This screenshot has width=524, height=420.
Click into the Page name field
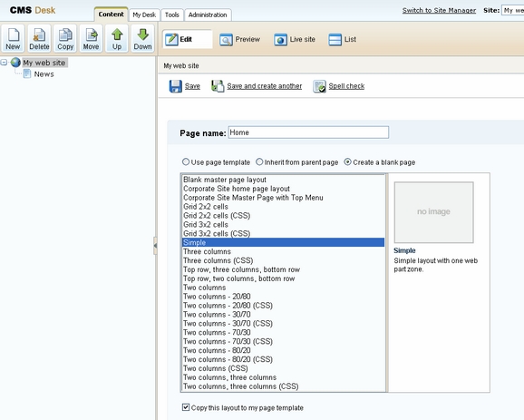pyautogui.click(x=308, y=132)
